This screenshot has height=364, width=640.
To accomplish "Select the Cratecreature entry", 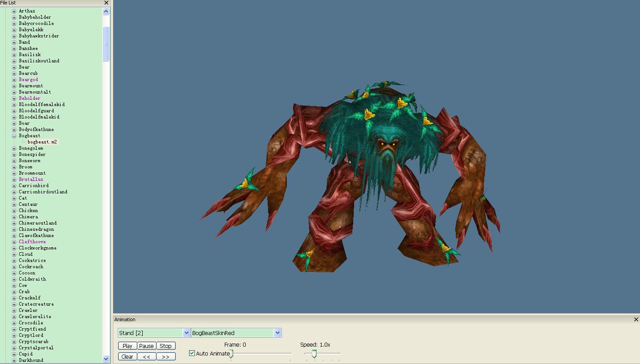I will pyautogui.click(x=36, y=304).
